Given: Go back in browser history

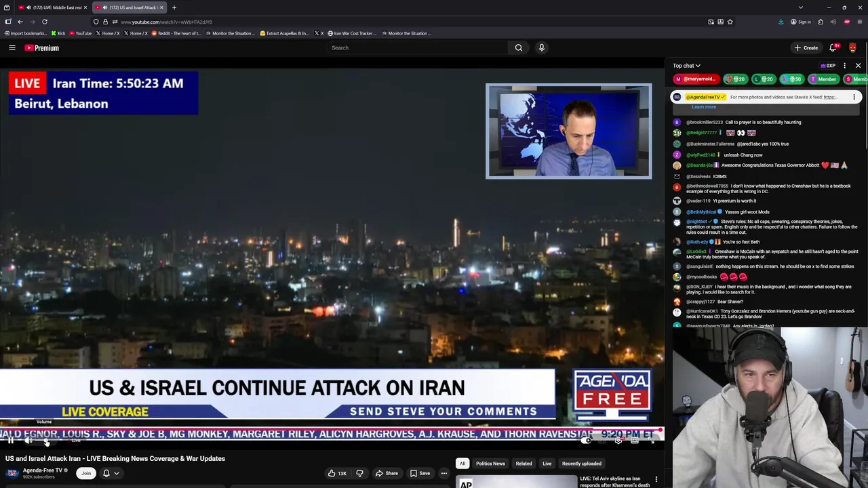Looking at the screenshot, I should point(20,22).
